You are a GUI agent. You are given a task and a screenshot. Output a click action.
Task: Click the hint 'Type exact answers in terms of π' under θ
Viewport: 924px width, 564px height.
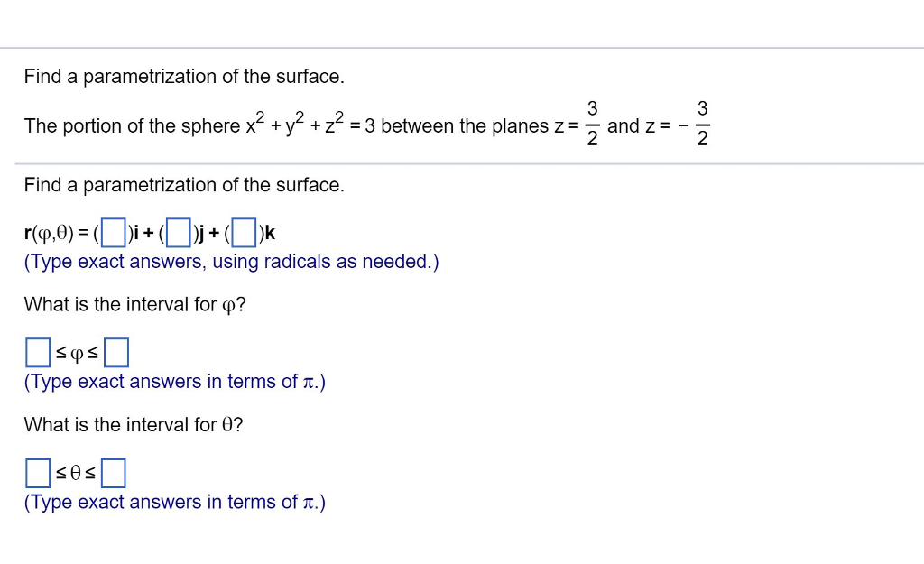(174, 502)
